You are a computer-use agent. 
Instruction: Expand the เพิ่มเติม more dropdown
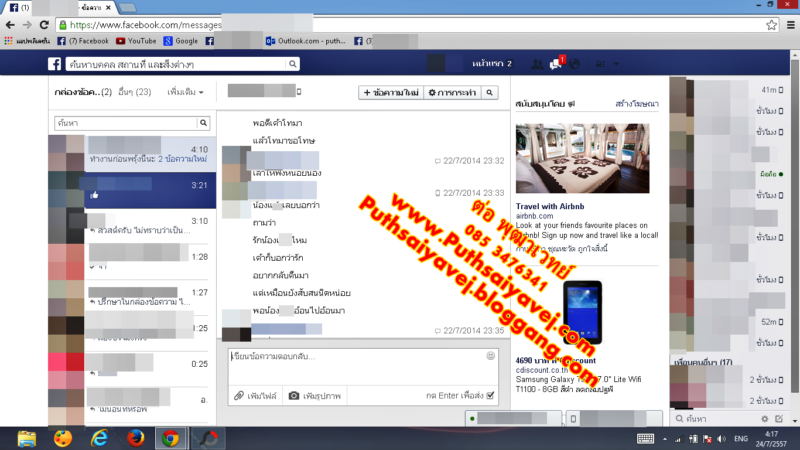click(x=186, y=92)
